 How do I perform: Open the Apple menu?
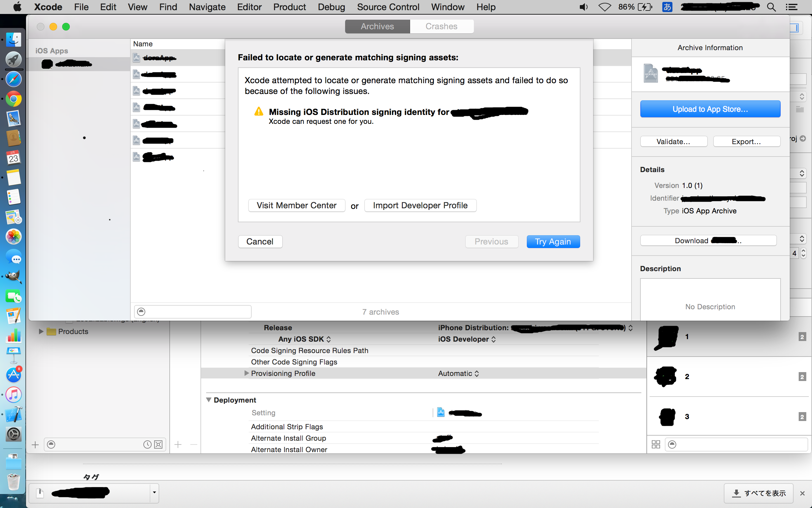[17, 7]
